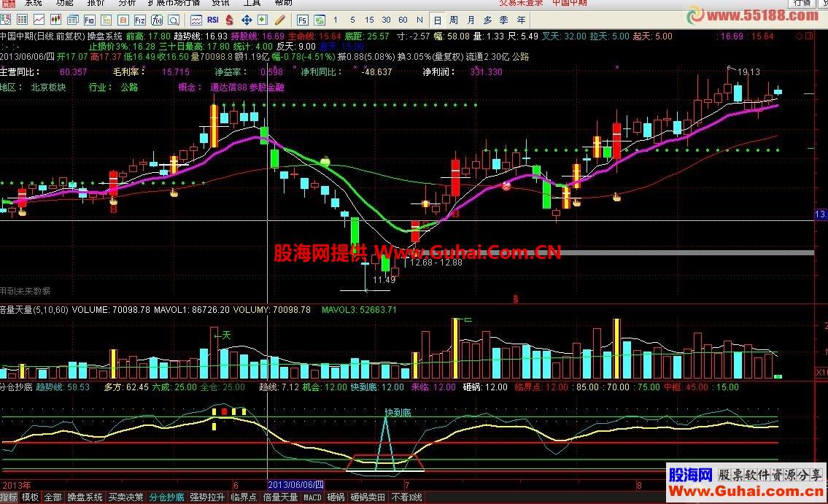828x504 pixels.
Task: Click the 19.13 high price label
Action: [748, 71]
